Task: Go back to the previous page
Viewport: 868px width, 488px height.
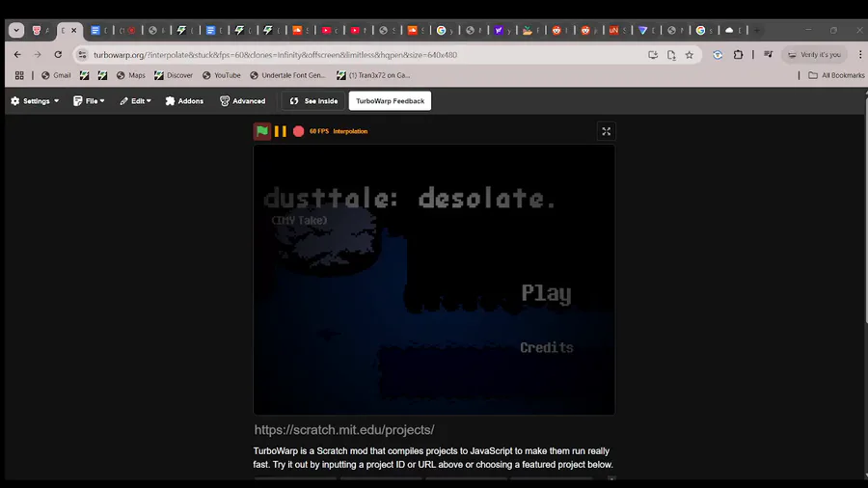Action: (17, 55)
